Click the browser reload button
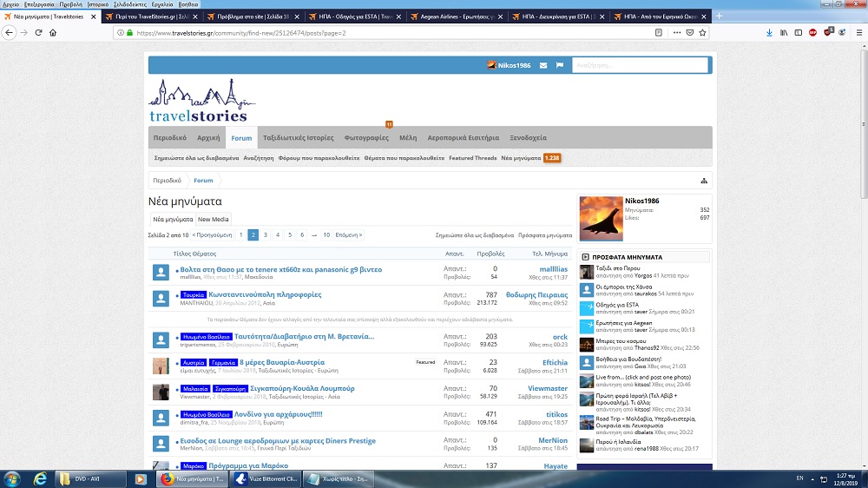The width and height of the screenshot is (868, 488). [38, 33]
